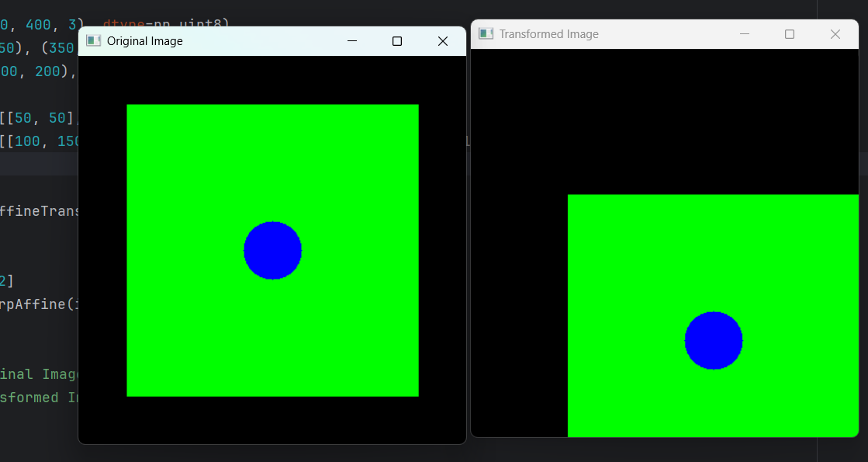Click the 'ffineTrans' code text in editor
This screenshot has height=462, width=868.
(39, 211)
